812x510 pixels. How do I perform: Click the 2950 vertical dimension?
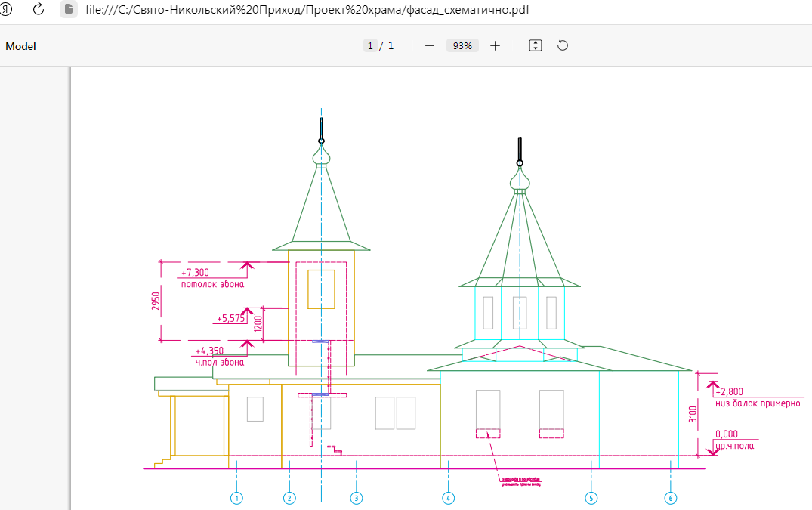[156, 301]
